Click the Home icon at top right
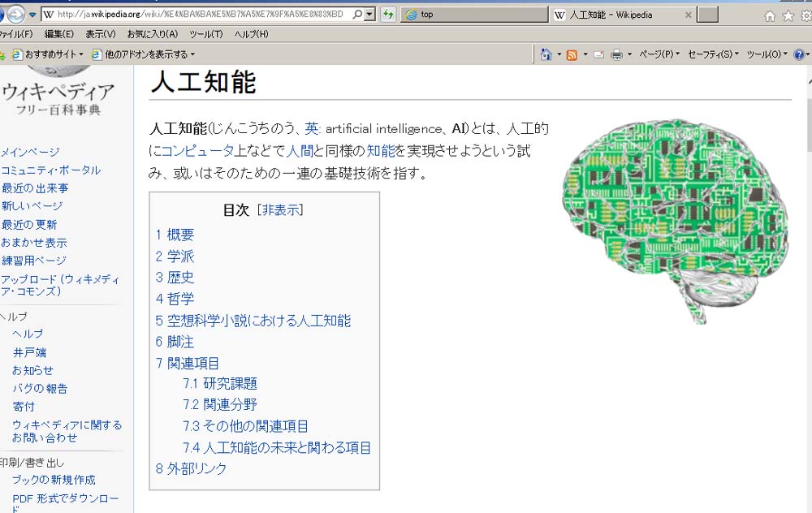Screen dimensions: 812x513 click(770, 16)
